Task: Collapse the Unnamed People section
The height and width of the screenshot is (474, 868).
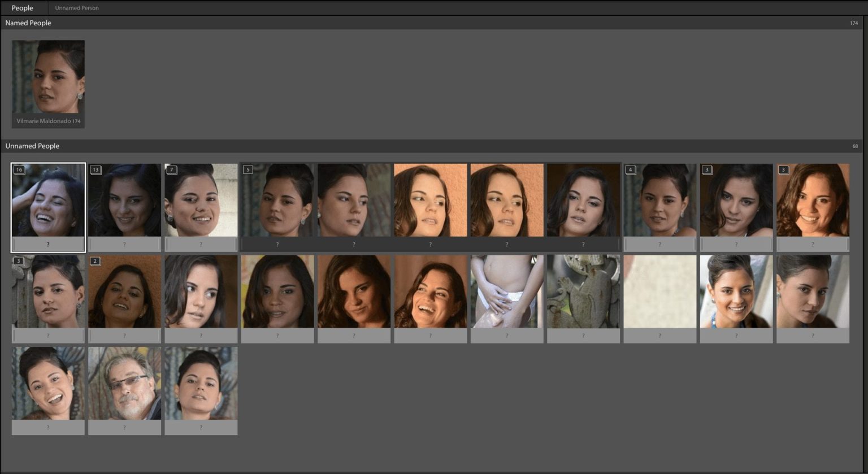Action: click(32, 146)
